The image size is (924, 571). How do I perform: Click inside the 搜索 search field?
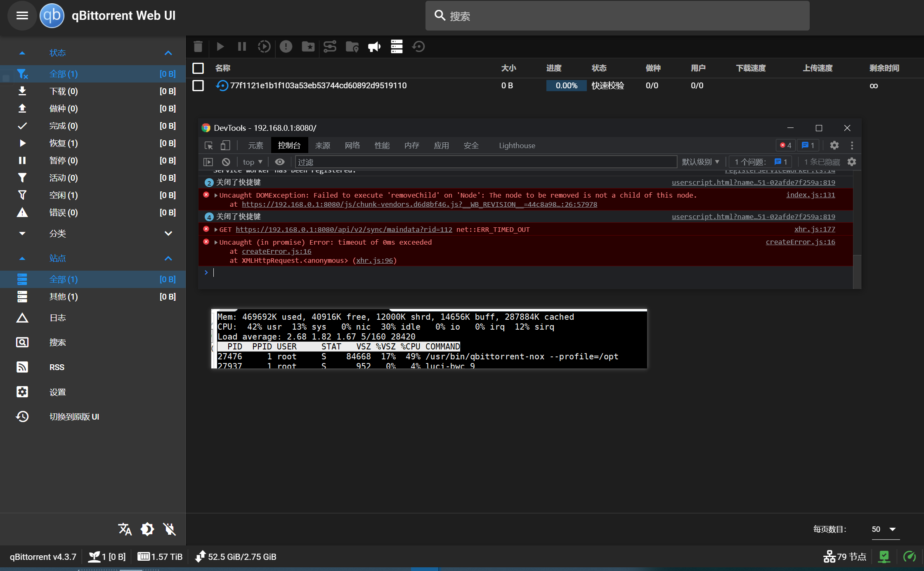(578, 16)
